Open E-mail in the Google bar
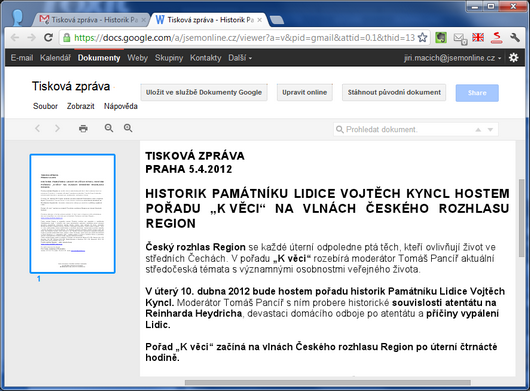 point(22,58)
